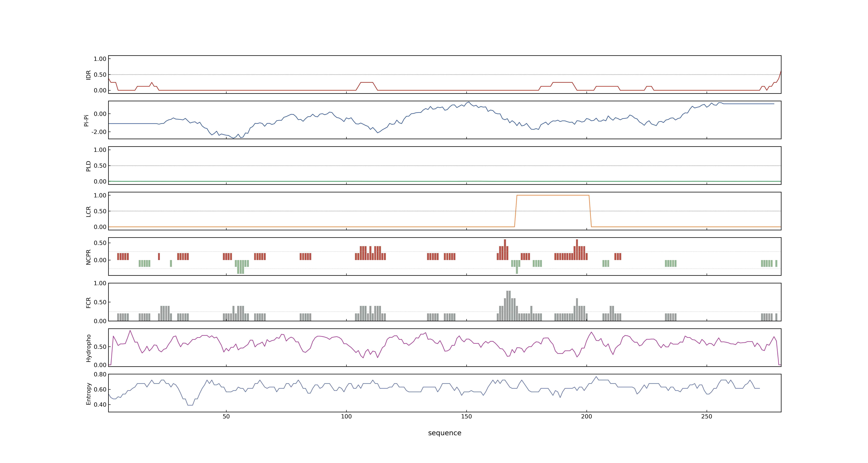The image size is (868, 463).
Task: Click x-axis tick label 50
Action: point(226,416)
